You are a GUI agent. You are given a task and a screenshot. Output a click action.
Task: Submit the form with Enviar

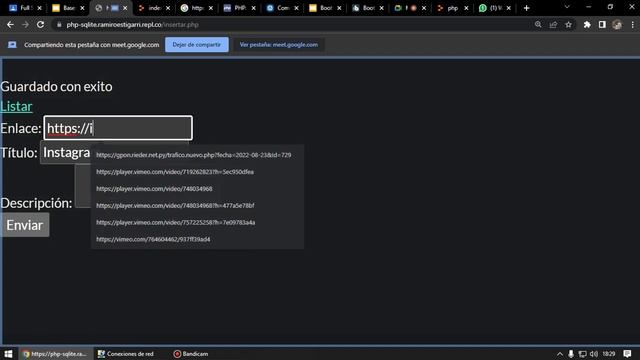pyautogui.click(x=25, y=225)
